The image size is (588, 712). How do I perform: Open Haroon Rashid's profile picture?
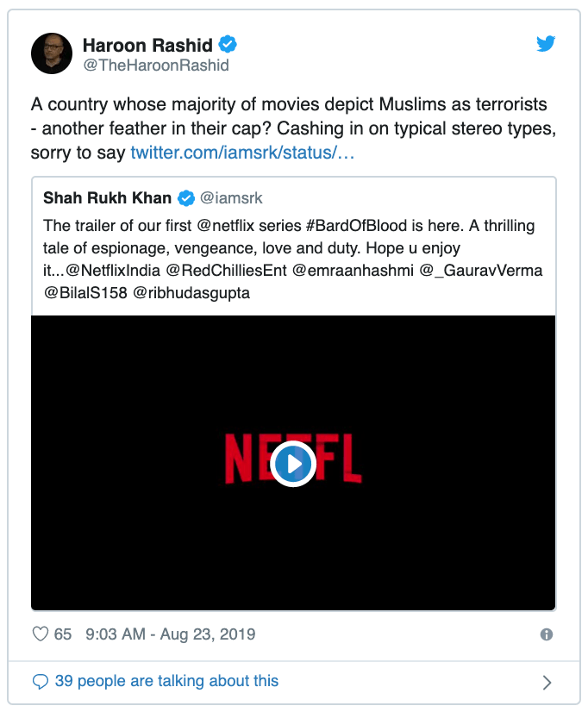pos(52,53)
